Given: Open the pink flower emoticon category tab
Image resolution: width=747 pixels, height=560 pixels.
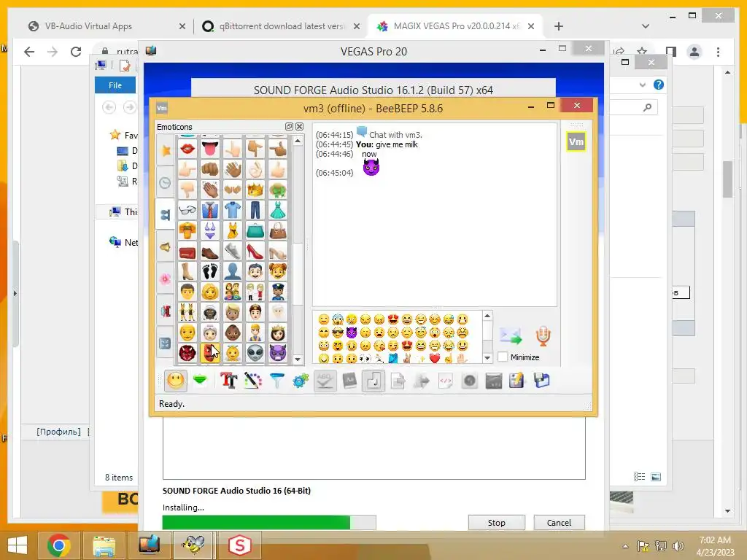Looking at the screenshot, I should tap(166, 279).
